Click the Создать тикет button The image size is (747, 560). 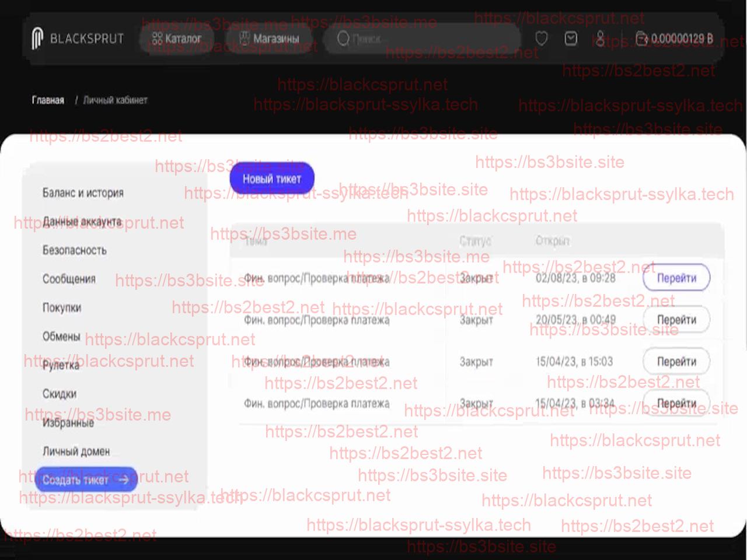(x=86, y=480)
